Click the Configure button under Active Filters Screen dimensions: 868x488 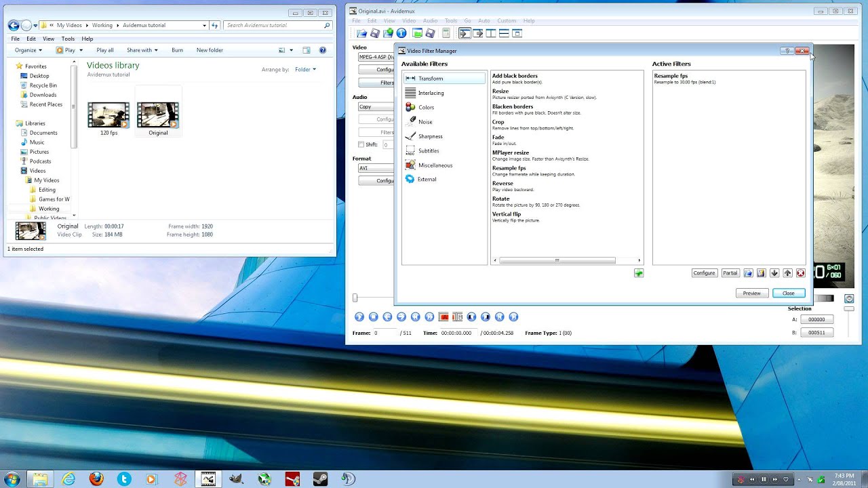tap(704, 273)
